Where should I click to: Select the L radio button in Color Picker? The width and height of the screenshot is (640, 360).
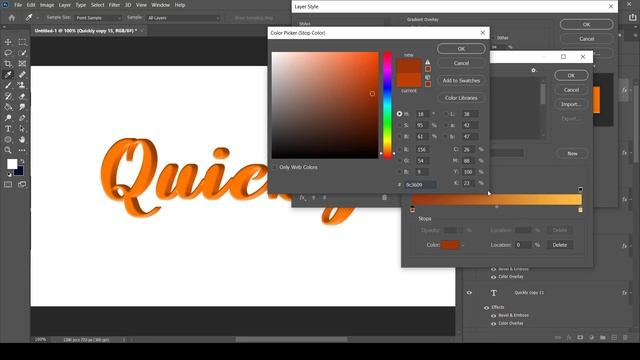coord(446,114)
